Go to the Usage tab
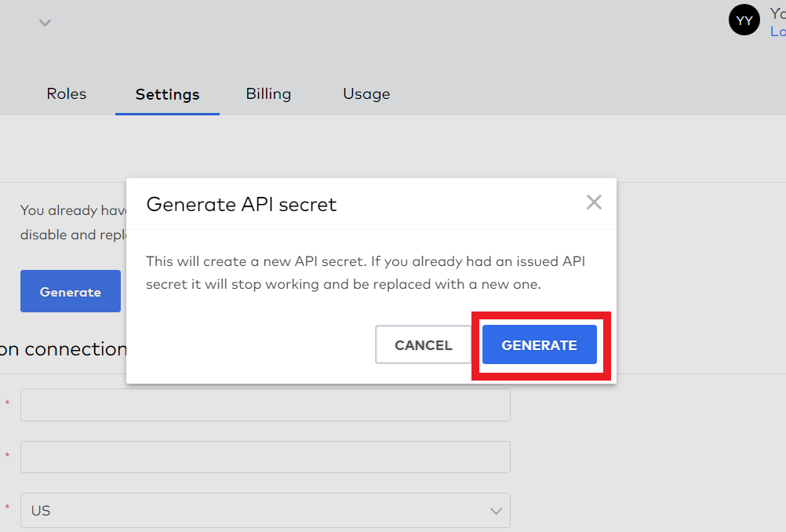This screenshot has height=532, width=786. tap(366, 94)
